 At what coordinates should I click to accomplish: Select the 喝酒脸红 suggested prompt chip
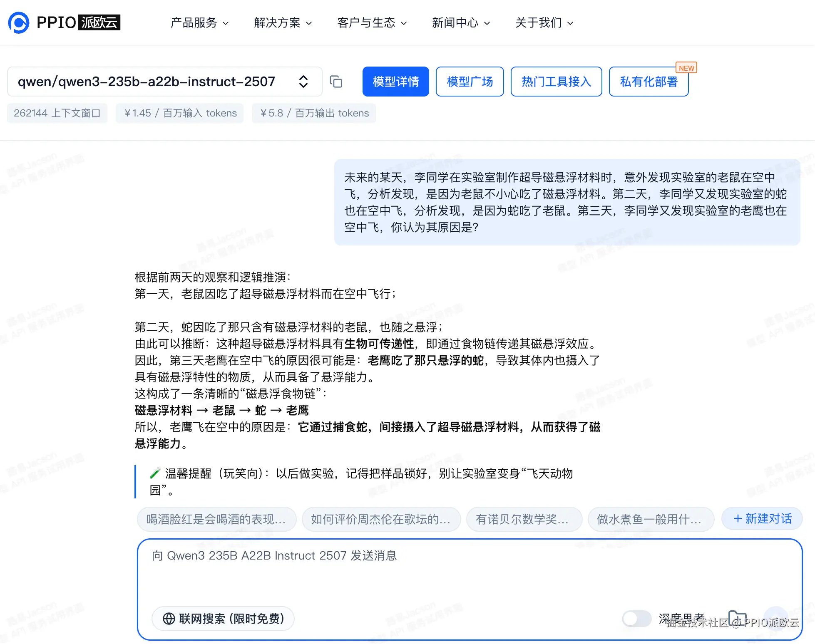click(x=216, y=519)
